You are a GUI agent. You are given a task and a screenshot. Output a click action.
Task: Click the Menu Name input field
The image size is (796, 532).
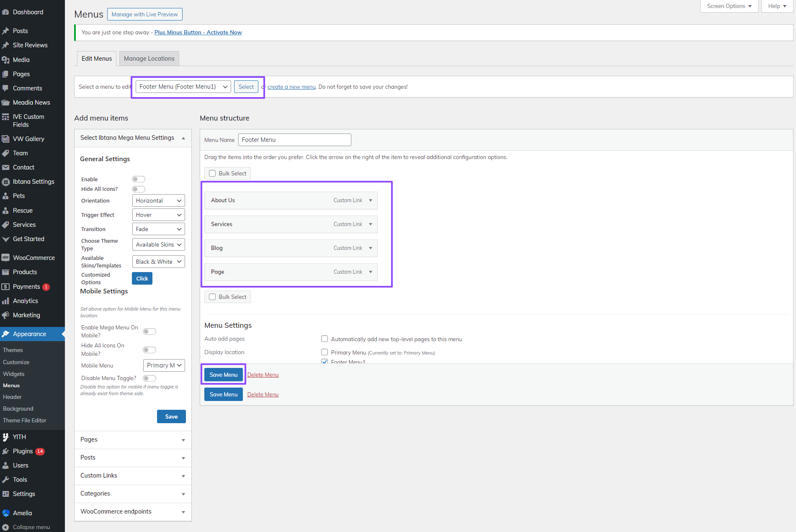pyautogui.click(x=294, y=140)
